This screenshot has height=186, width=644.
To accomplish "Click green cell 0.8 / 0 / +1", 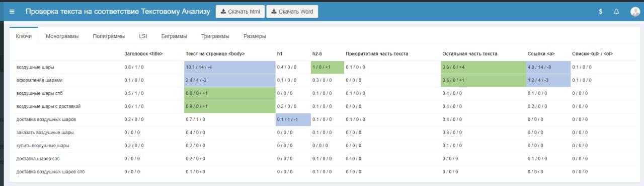I will (230, 94).
